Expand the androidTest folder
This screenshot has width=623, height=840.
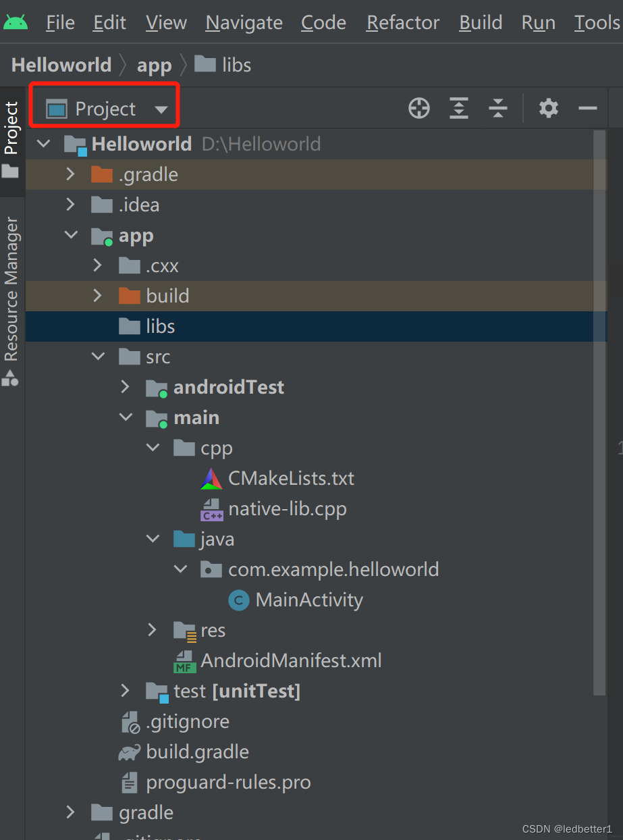pyautogui.click(x=125, y=387)
